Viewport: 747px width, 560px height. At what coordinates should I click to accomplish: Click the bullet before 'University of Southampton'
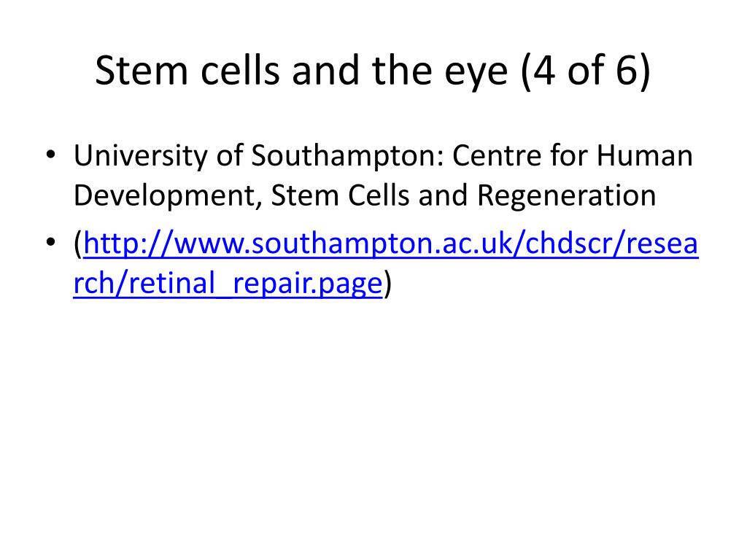pos(50,155)
